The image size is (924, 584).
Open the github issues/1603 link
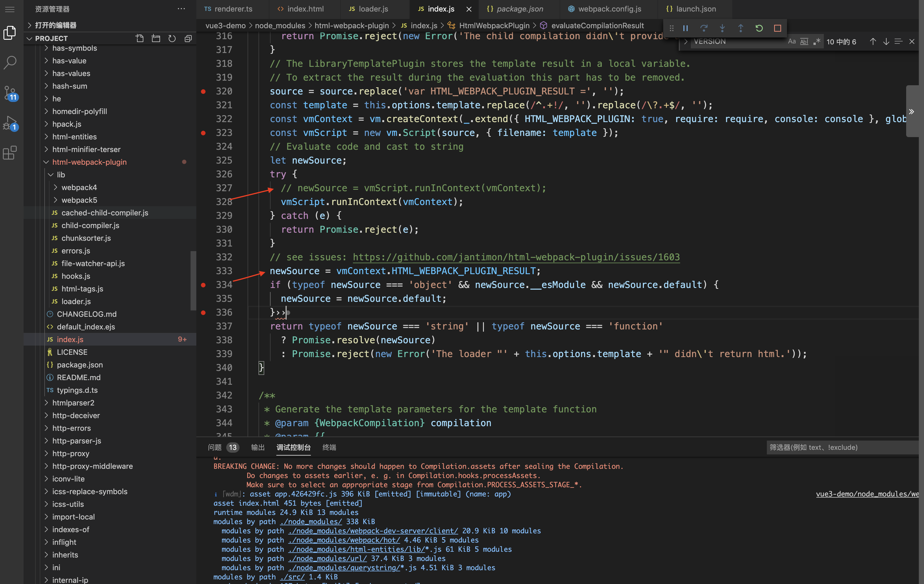(516, 257)
